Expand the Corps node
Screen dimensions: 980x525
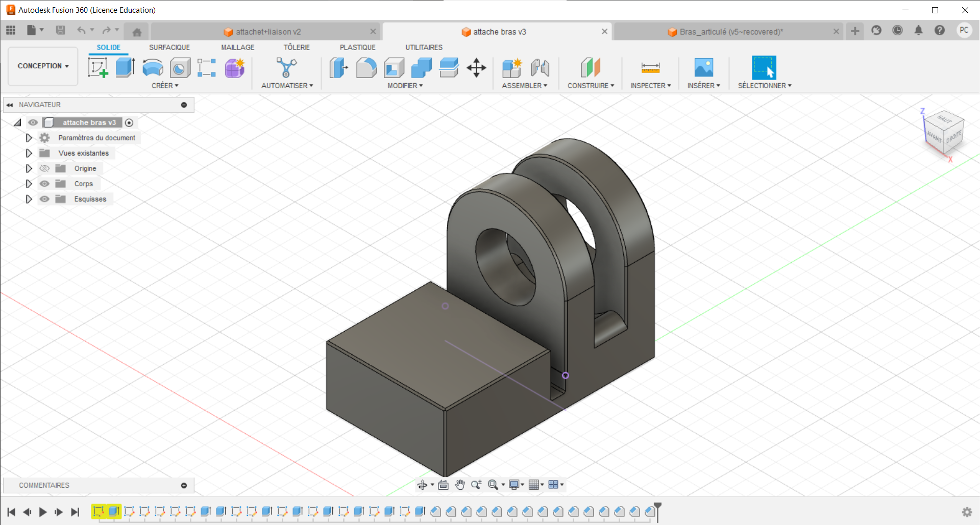(x=29, y=184)
